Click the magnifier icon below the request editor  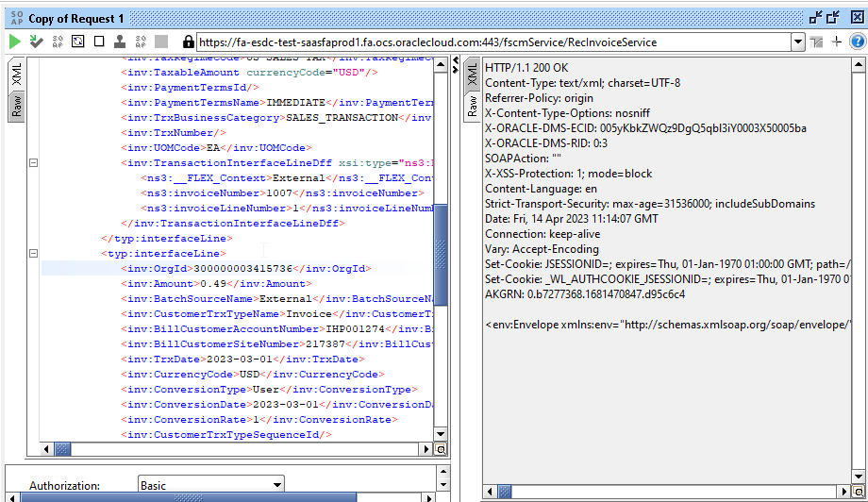(x=441, y=450)
